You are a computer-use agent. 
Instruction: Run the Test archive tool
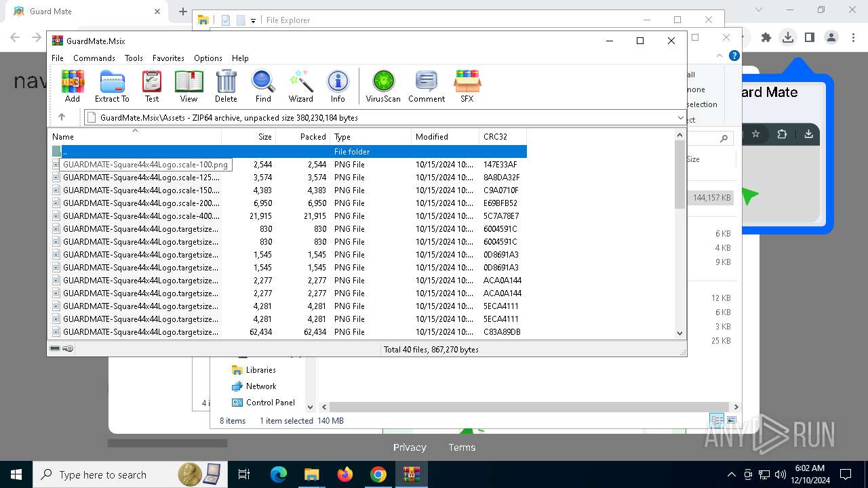(x=152, y=86)
